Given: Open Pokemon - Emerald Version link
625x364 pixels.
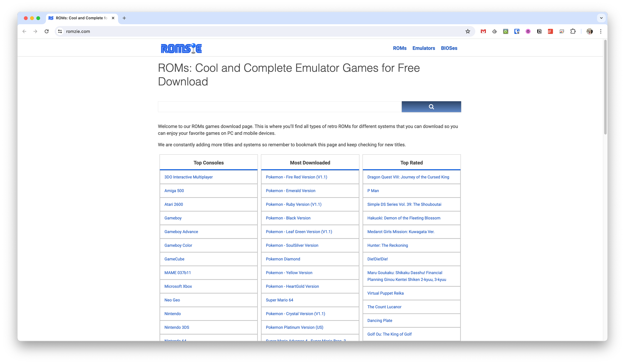Looking at the screenshot, I should 290,191.
